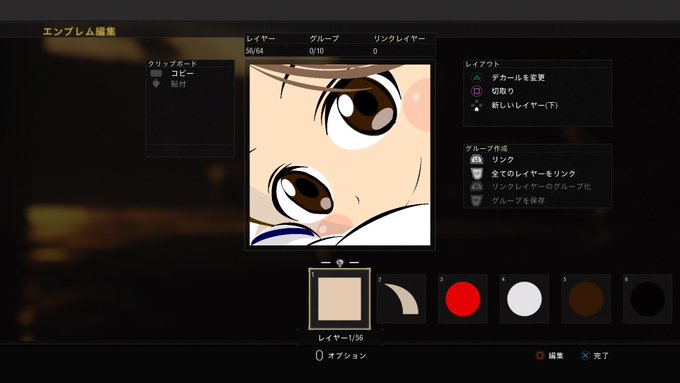Click the リンクレイヤー count value
This screenshot has width=680, height=383.
pos(375,51)
